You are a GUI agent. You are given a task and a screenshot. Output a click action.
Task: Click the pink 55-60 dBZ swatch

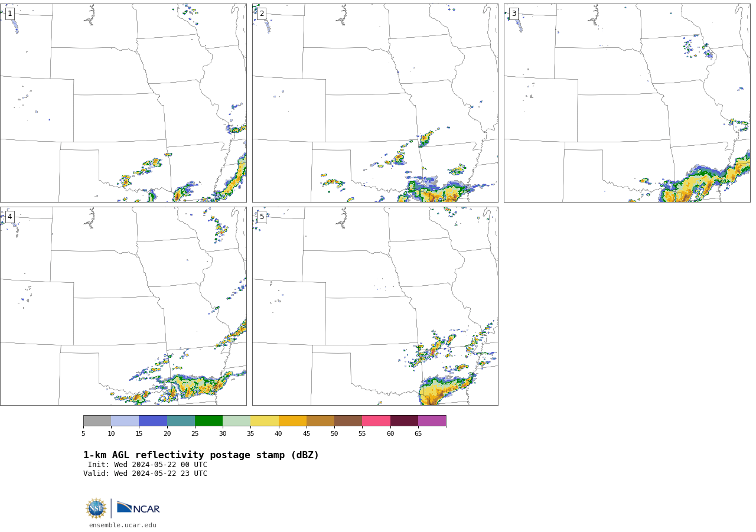point(376,421)
